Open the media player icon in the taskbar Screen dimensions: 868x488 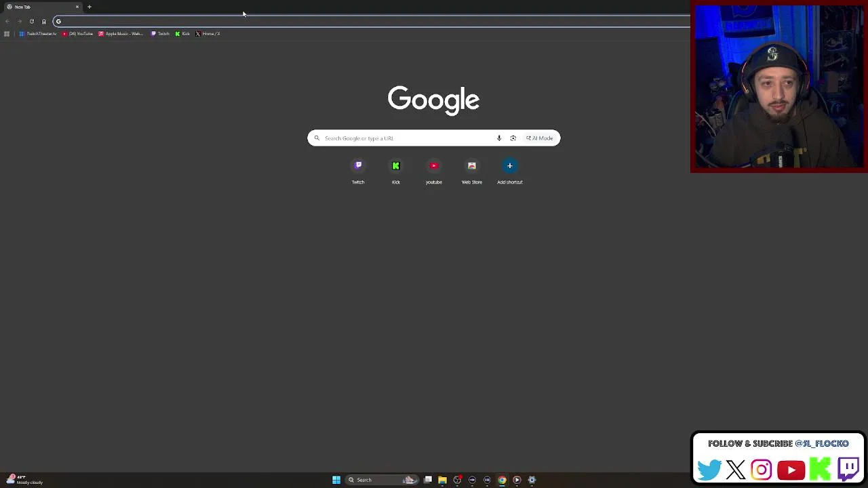coord(517,480)
